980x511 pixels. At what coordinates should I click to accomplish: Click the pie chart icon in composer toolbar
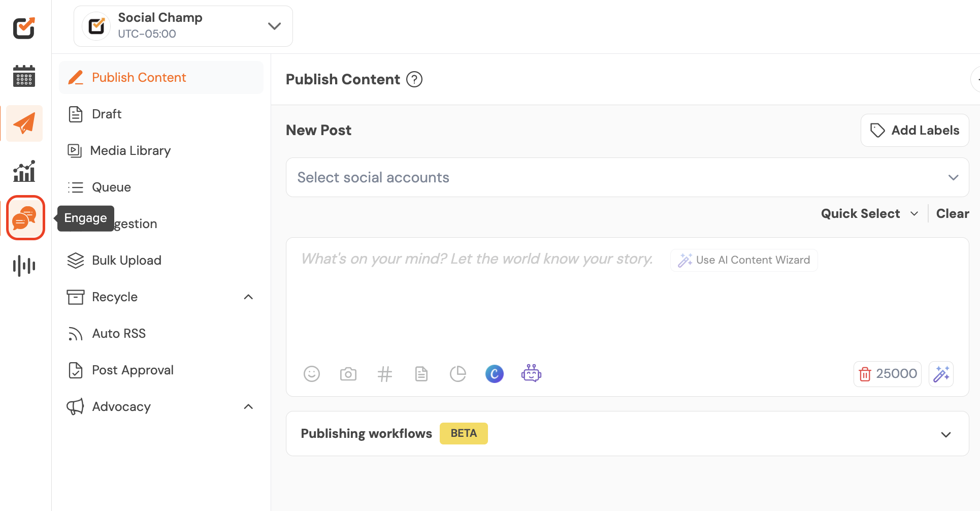pyautogui.click(x=458, y=374)
